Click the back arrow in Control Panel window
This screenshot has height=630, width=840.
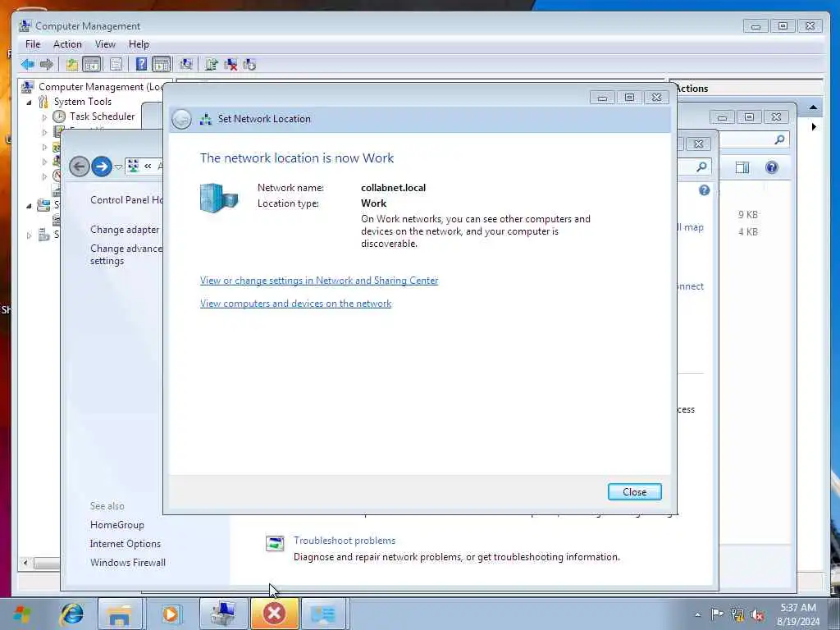[80, 166]
